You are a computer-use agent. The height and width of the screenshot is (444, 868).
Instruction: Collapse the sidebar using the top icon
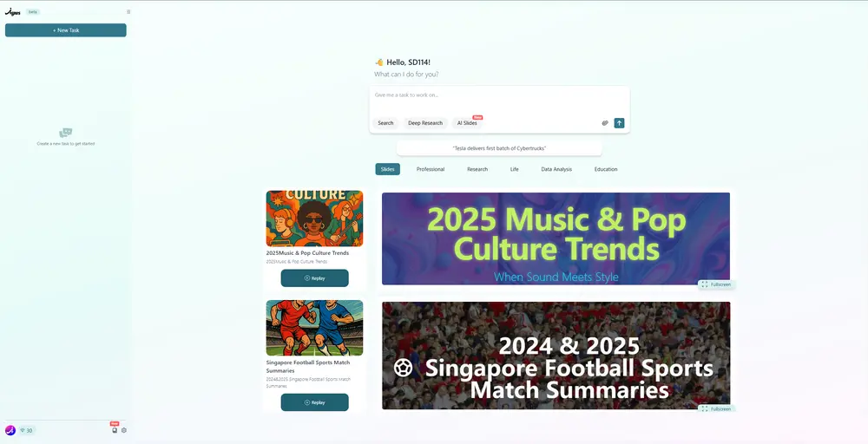128,11
